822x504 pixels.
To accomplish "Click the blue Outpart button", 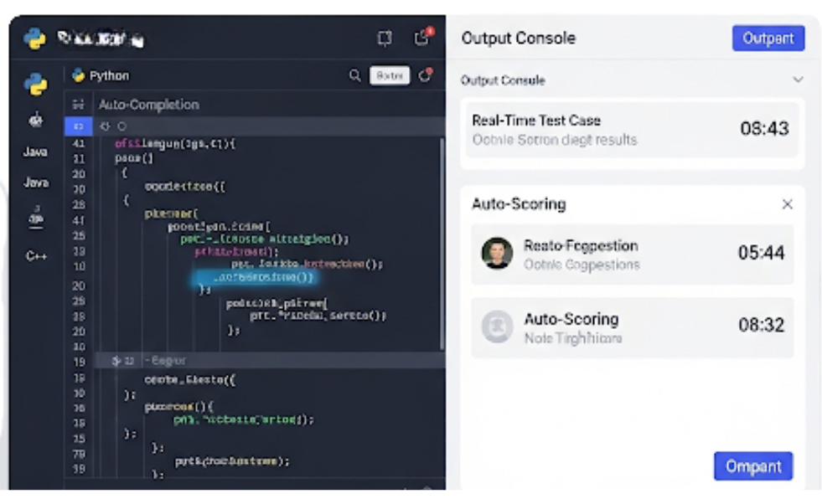I will 768,39.
